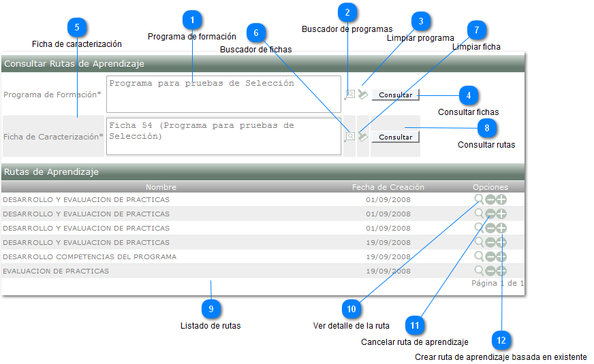The image size is (594, 364).
Task: Click plus icon in row beginning EVALUACION DE PRACTICAS
Action: (501, 271)
